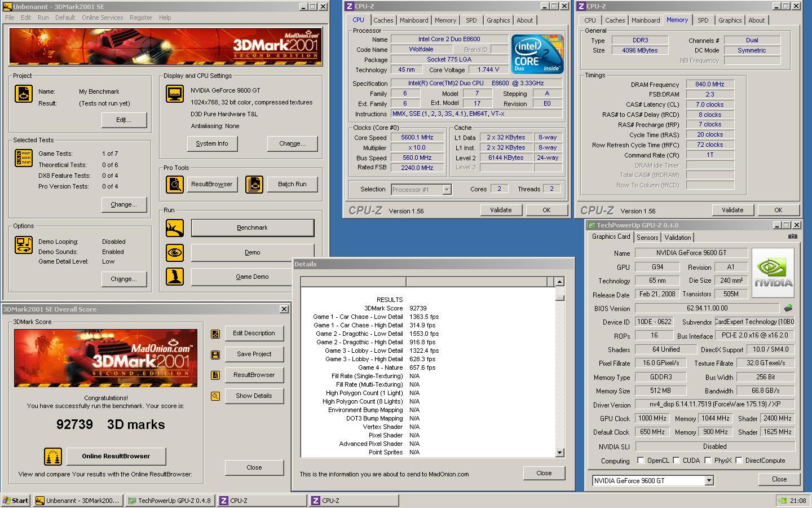Click the OK button in the right CPU-Z window
812x508 pixels.
coord(778,210)
